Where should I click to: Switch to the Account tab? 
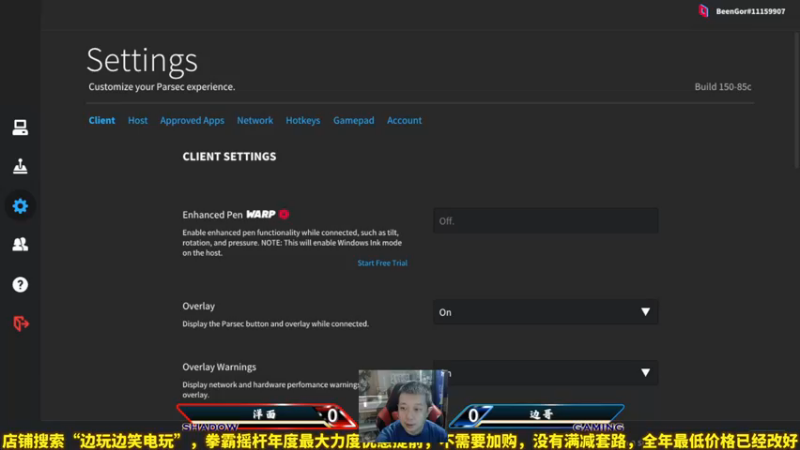click(405, 120)
